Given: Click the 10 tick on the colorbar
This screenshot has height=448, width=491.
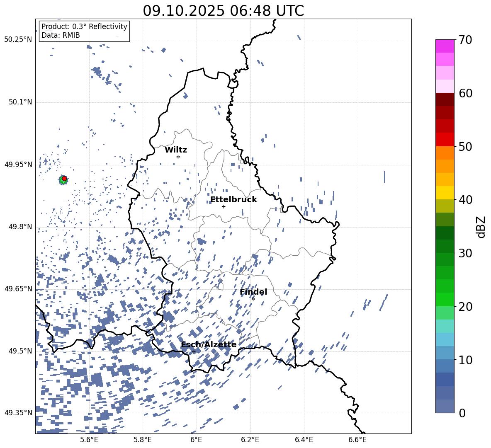Looking at the screenshot, I should coord(466,360).
